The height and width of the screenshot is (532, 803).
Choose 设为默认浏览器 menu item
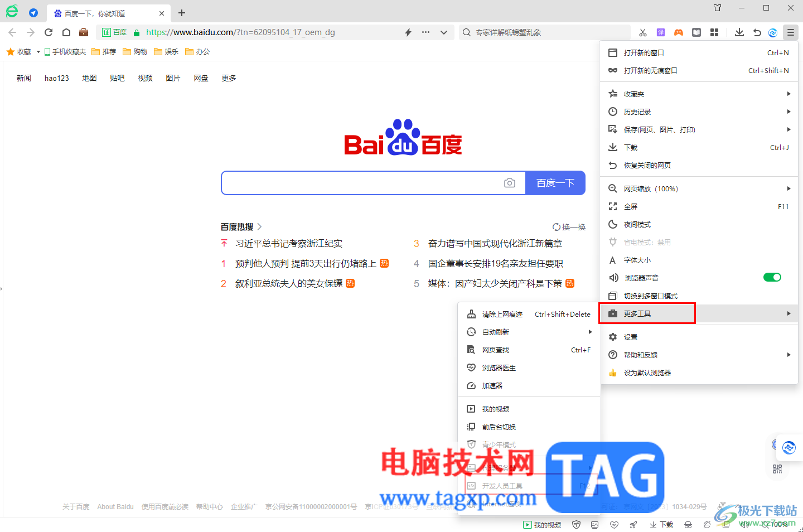coord(699,373)
